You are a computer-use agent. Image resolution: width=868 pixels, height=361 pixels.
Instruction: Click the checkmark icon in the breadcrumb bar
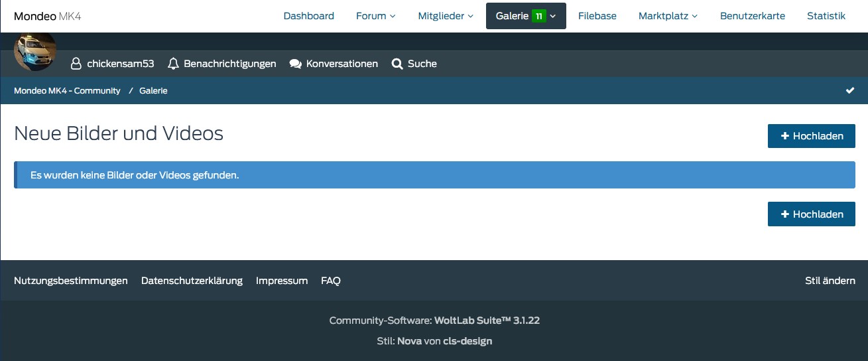[850, 91]
